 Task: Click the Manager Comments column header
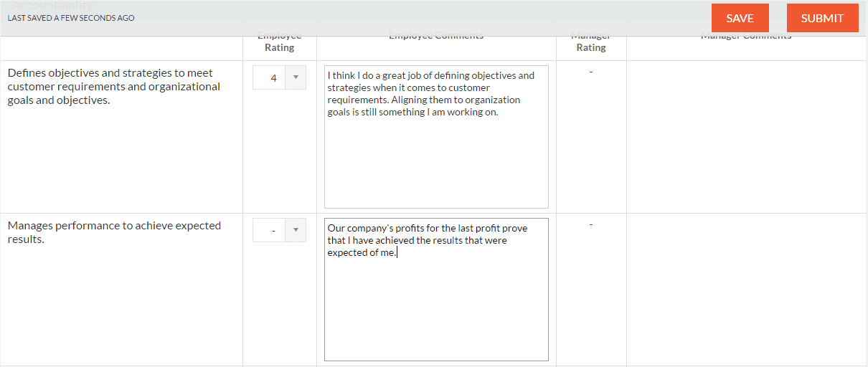pos(746,36)
